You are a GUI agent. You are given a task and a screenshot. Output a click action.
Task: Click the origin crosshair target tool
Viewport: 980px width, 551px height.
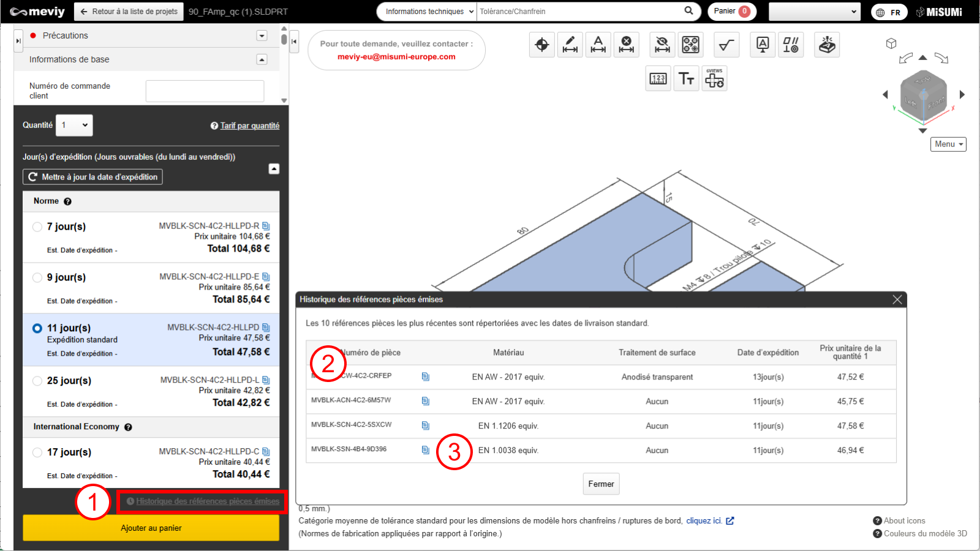(541, 45)
